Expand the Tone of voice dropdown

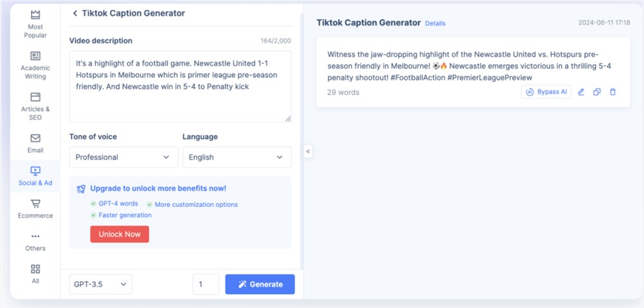tap(122, 157)
